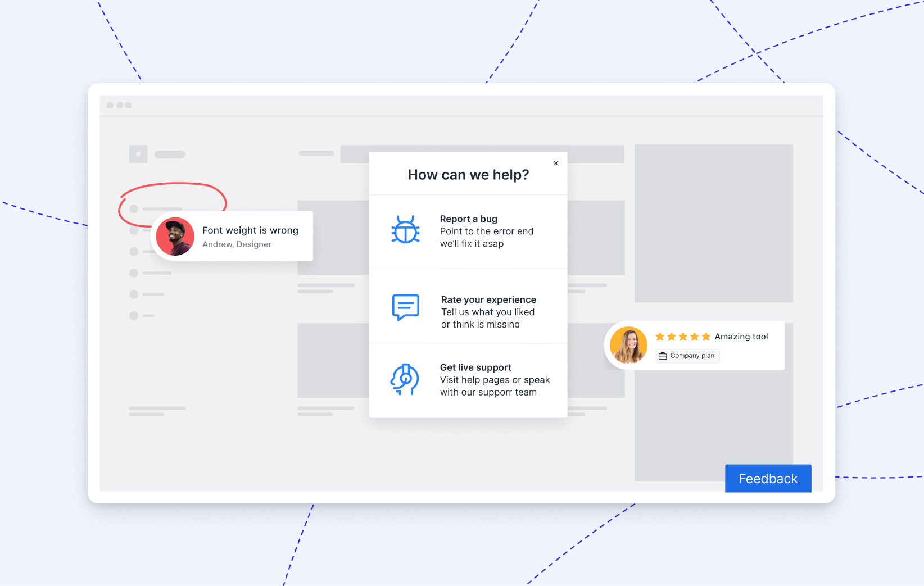Click the briefcase icon on the Company plan badge
Screen dimensions: 924x586
tap(663, 356)
